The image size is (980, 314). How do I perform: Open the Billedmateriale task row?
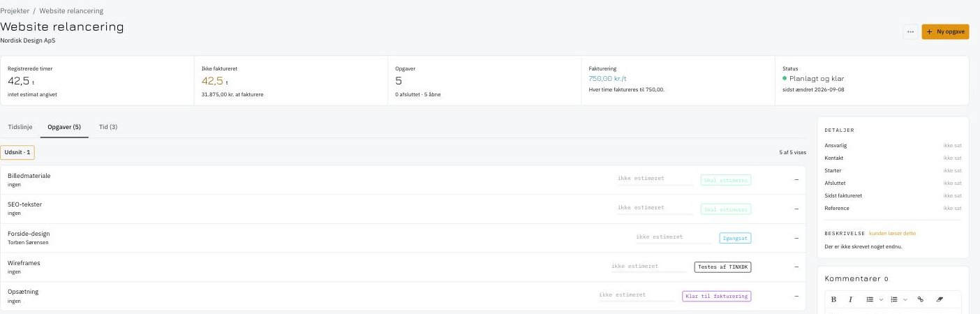pyautogui.click(x=403, y=180)
